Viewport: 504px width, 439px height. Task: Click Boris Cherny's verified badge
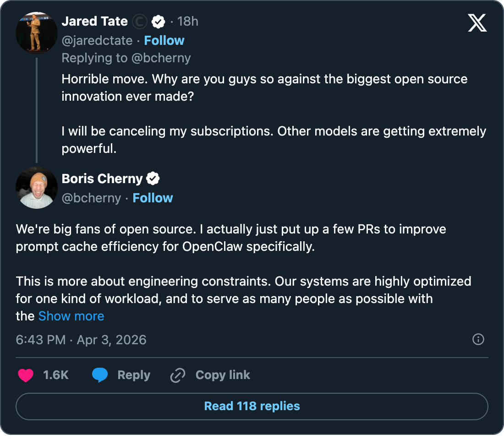(153, 179)
